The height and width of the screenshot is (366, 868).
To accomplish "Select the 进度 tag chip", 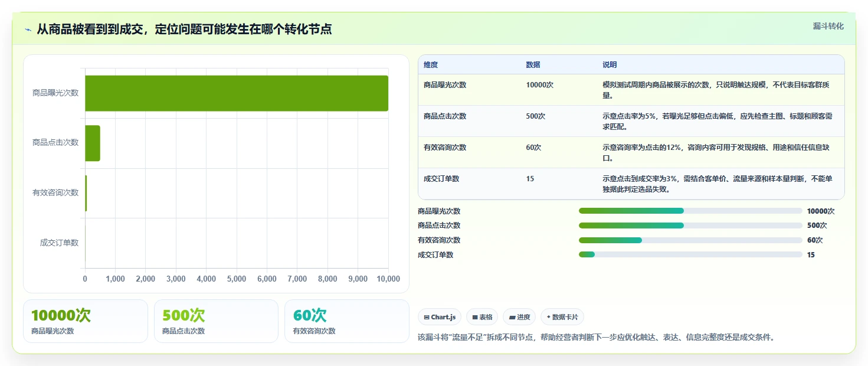I will pos(519,317).
